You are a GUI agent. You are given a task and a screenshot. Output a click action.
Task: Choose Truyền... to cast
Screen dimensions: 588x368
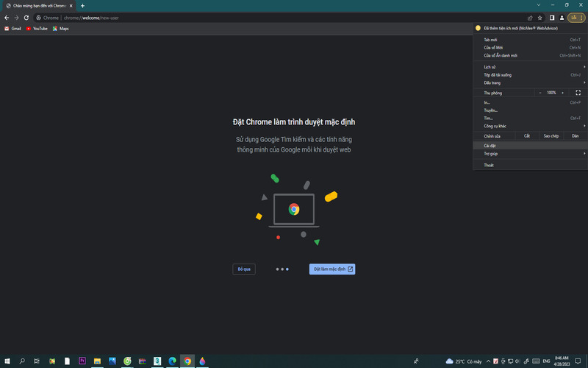[530, 110]
